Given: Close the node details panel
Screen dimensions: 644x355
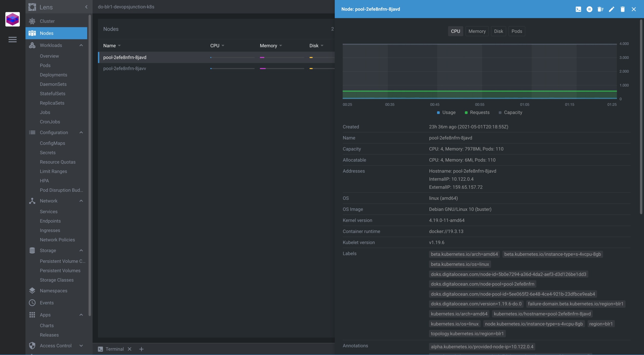Looking at the screenshot, I should point(634,9).
